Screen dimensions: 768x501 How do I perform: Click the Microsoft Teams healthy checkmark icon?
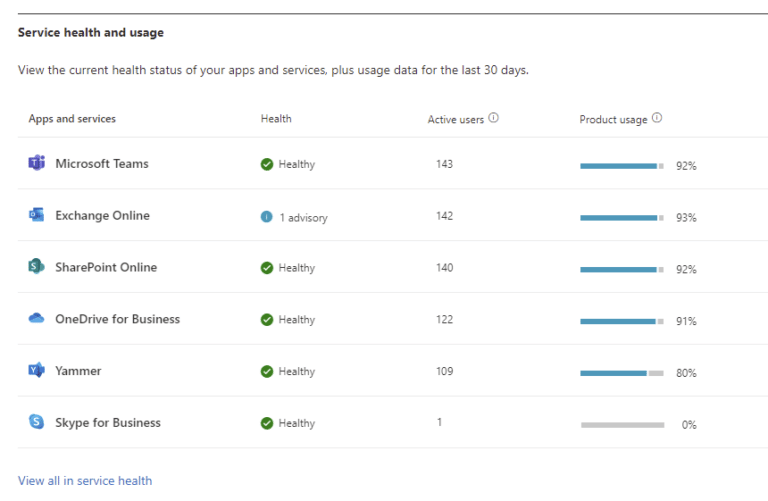tap(267, 164)
